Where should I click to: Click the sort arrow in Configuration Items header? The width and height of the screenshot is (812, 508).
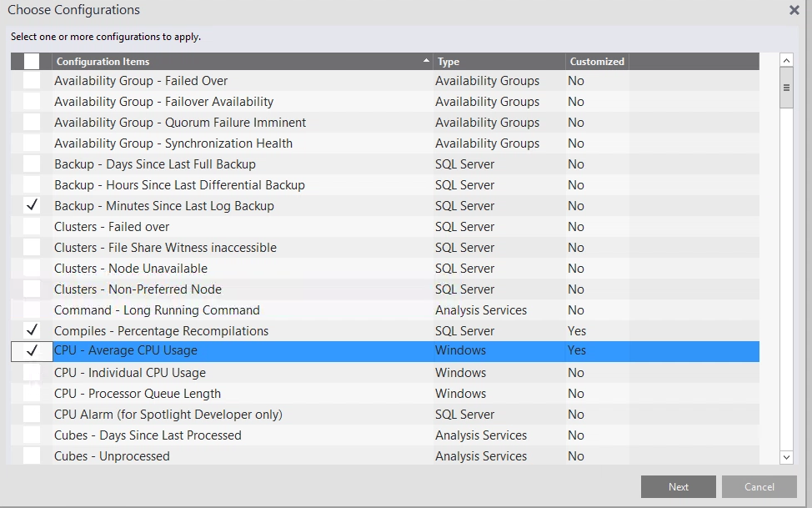pos(426,61)
